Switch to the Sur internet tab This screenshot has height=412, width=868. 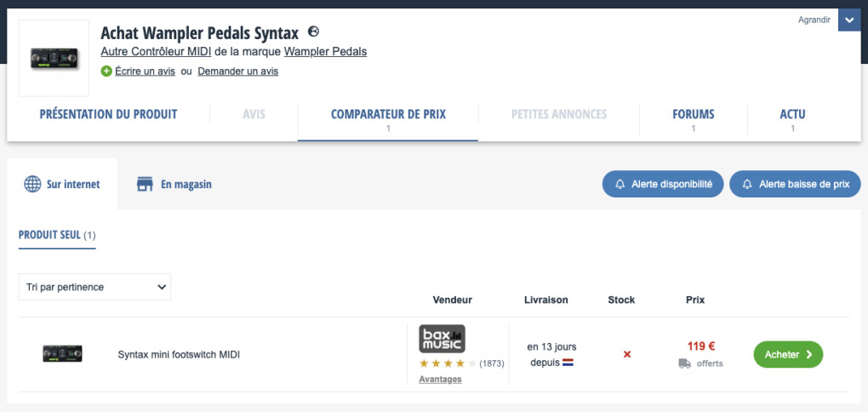pyautogui.click(x=62, y=184)
